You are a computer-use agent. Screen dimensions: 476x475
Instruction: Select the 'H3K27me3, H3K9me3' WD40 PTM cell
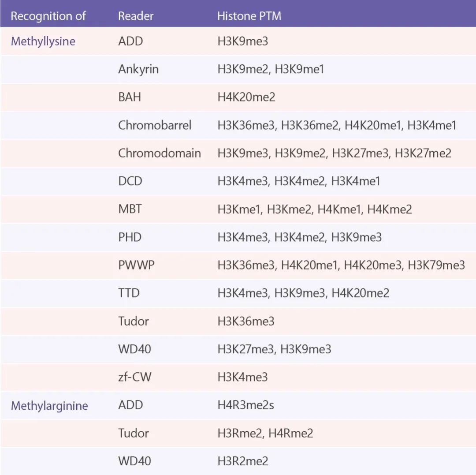[274, 349]
